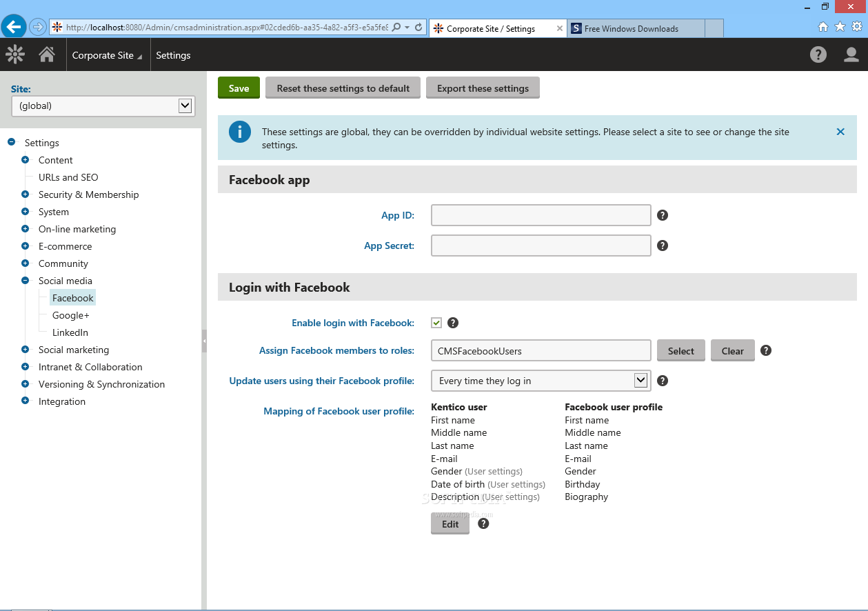
Task: Click Export these settings button
Action: (483, 88)
